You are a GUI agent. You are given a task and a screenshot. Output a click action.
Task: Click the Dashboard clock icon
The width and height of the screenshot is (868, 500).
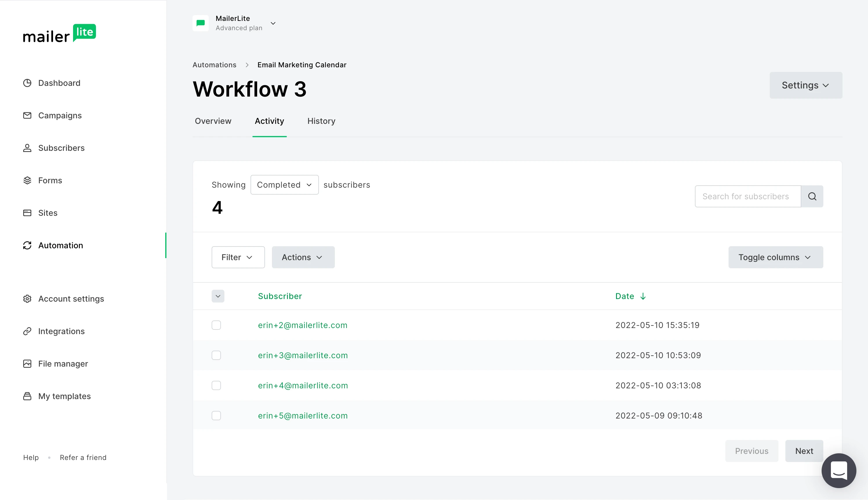27,83
